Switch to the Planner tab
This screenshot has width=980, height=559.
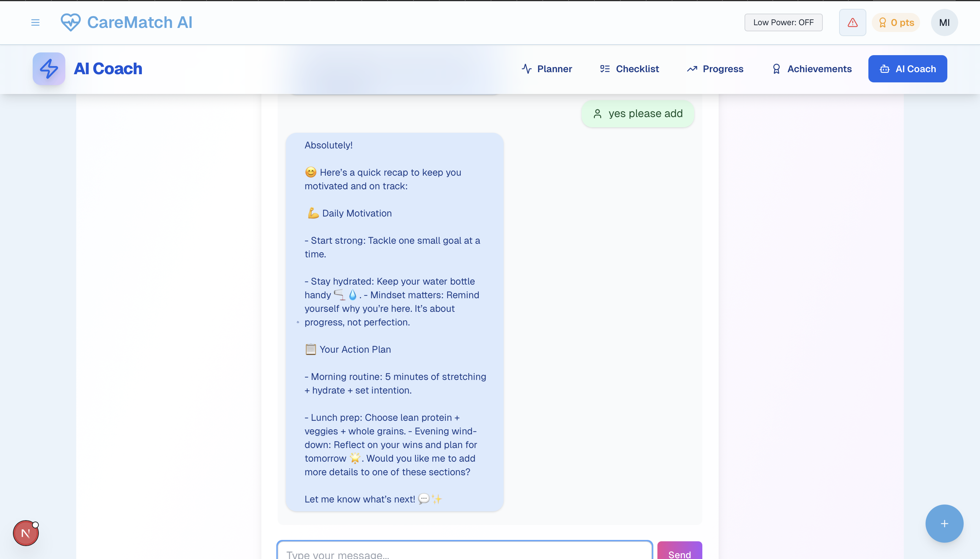coord(546,69)
